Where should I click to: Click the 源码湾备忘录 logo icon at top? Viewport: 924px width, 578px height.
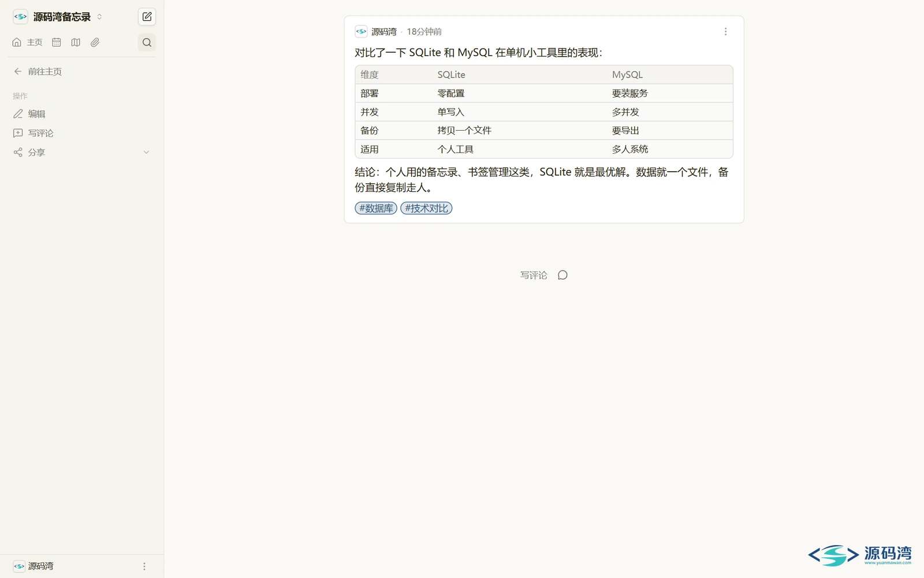coord(20,17)
